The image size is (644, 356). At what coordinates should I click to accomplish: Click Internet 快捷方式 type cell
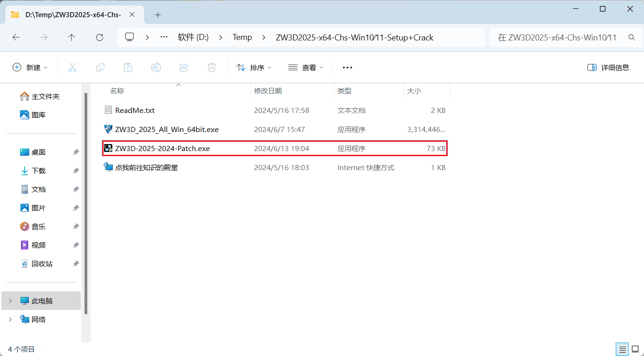click(x=366, y=167)
